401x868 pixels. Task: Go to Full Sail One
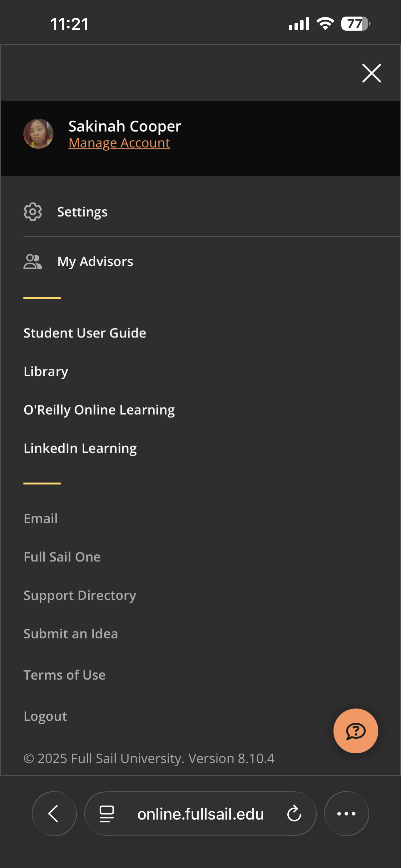coord(62,557)
